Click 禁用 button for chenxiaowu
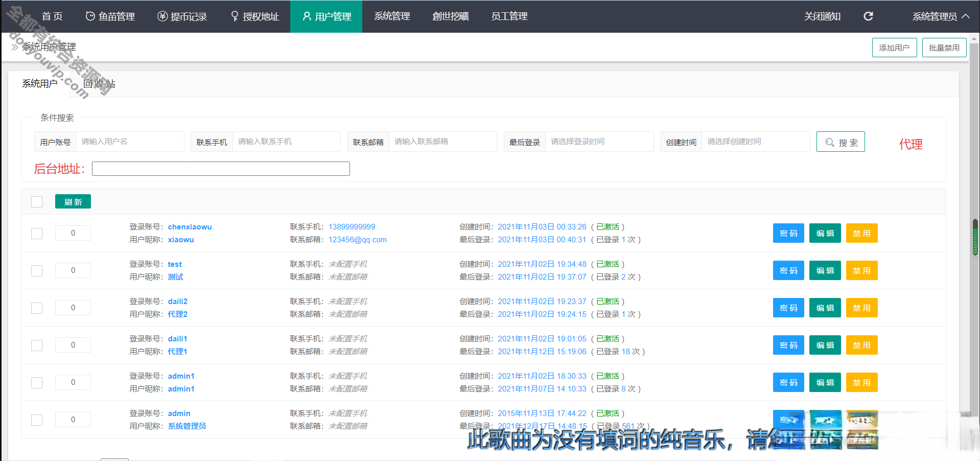Screen dimensions: 980x461 [862, 233]
